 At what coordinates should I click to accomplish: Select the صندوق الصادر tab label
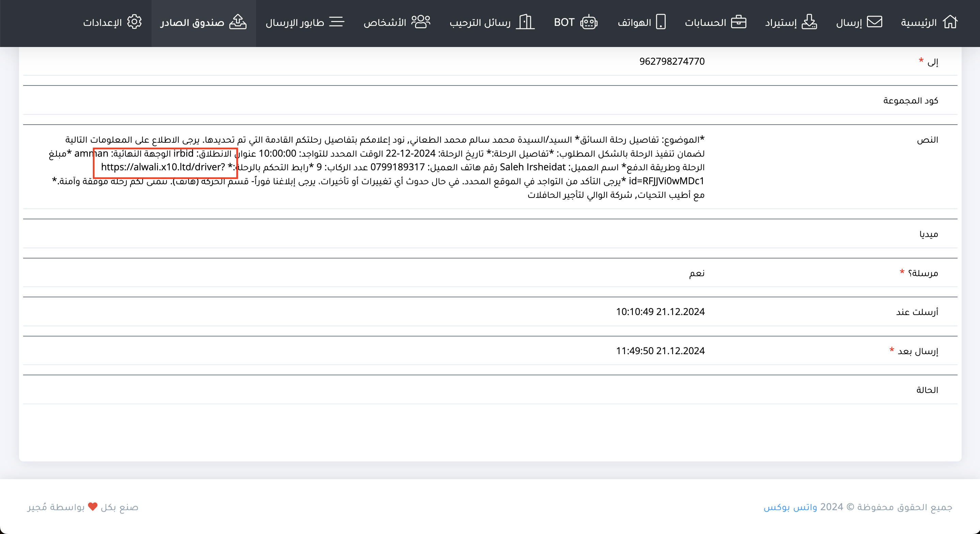coord(192,23)
